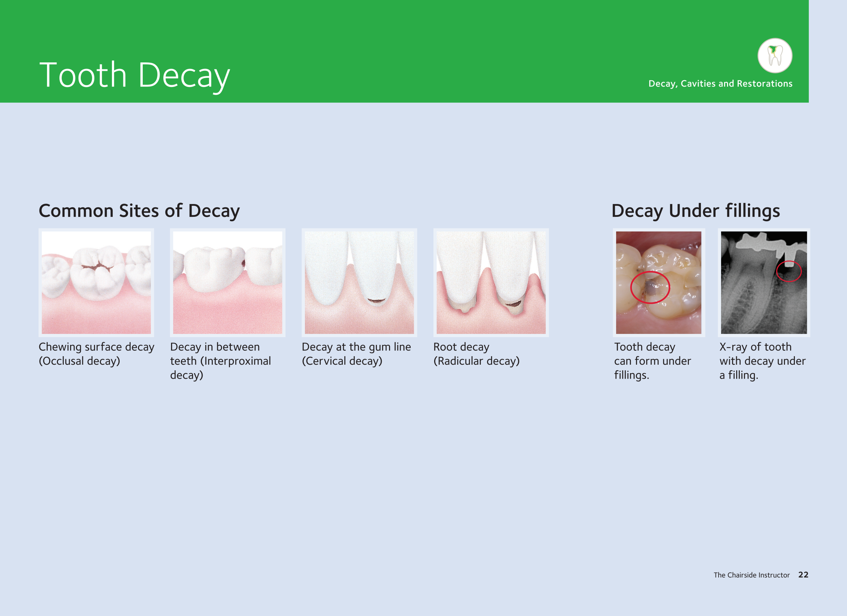This screenshot has height=616, width=847.
Task: Click the 'Common Sites of Decay' heading
Action: click(139, 211)
